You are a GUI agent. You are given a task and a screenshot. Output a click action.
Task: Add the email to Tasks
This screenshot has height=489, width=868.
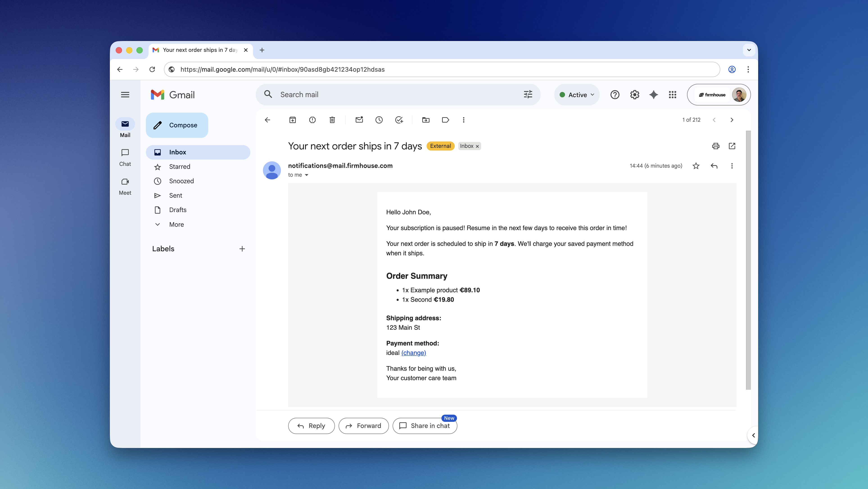pos(399,120)
